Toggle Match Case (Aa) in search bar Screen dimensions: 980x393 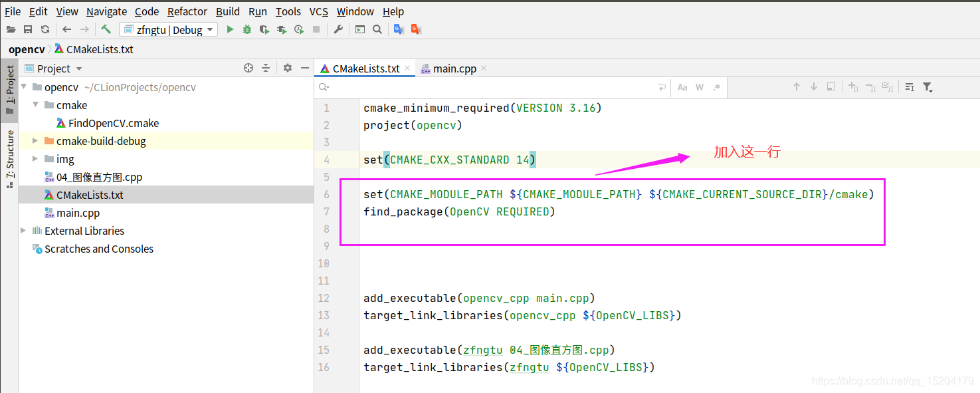pyautogui.click(x=682, y=87)
